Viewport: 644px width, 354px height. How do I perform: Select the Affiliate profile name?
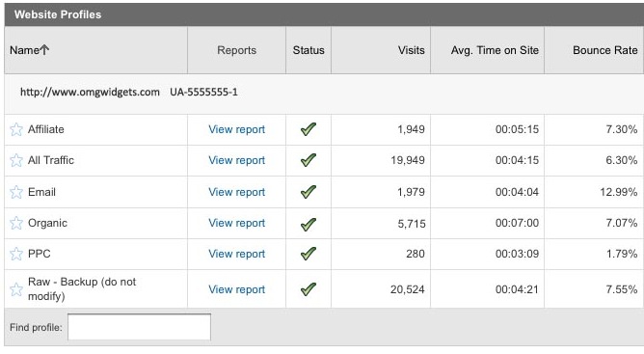(46, 129)
